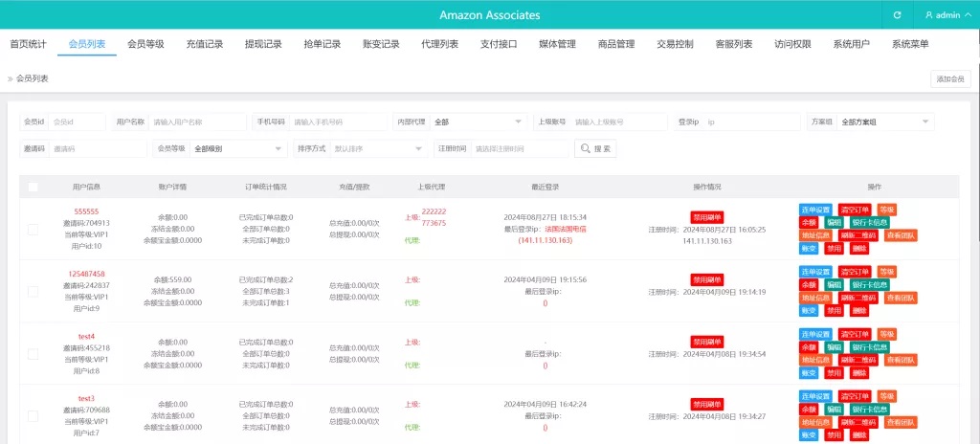Click the 添加会员 button
980x444 pixels.
coord(949,79)
